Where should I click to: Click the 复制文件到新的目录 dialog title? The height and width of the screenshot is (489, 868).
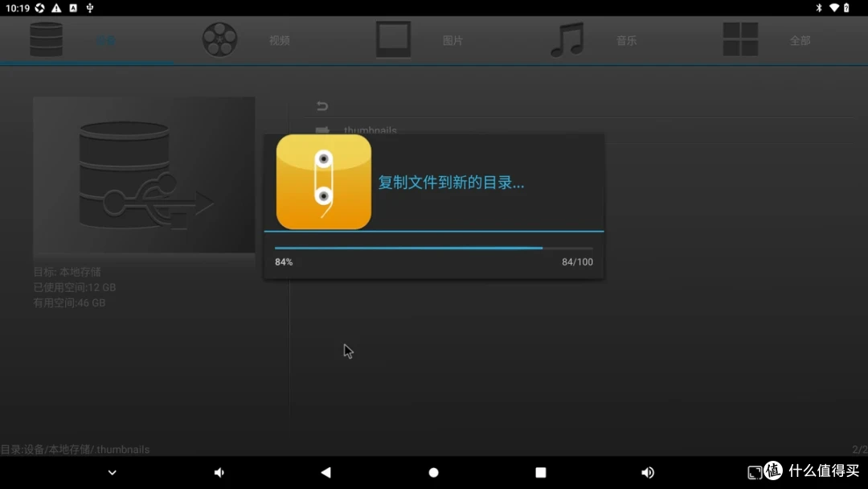[451, 183]
